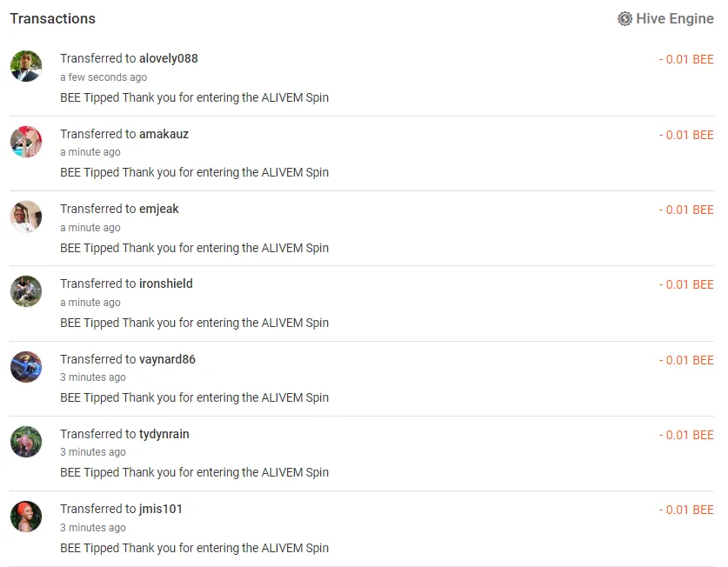Viewport: 728px width, 567px height.
Task: Click the -0.01 BEE amount for alovely088
Action: coord(686,60)
